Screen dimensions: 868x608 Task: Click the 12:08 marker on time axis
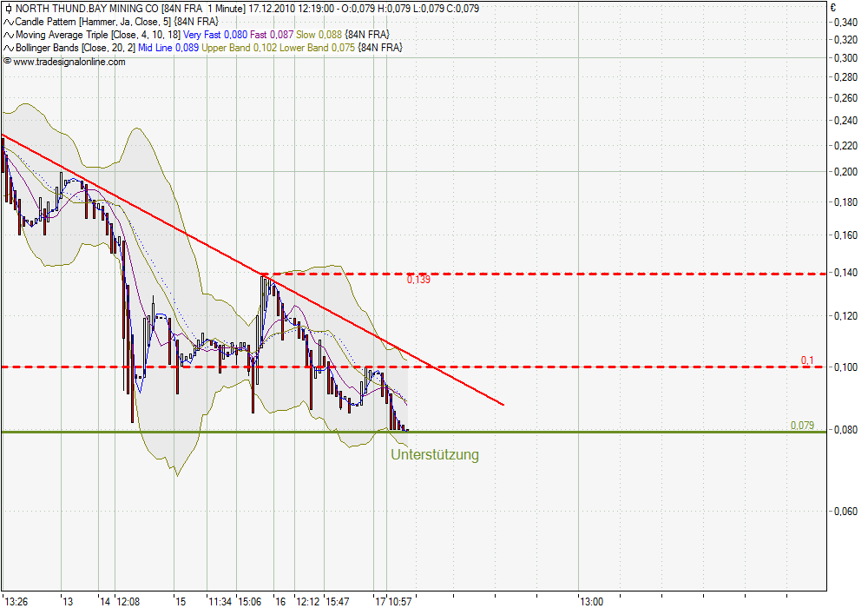[128, 600]
